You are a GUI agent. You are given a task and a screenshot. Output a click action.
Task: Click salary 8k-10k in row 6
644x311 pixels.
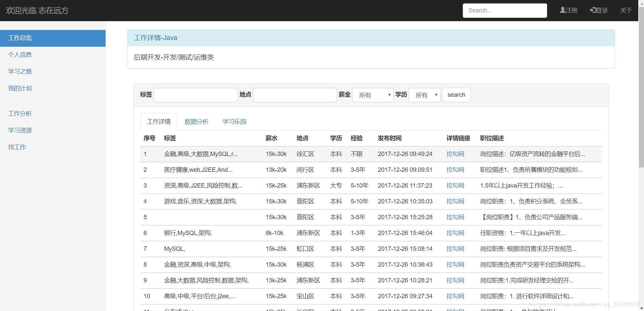(274, 233)
